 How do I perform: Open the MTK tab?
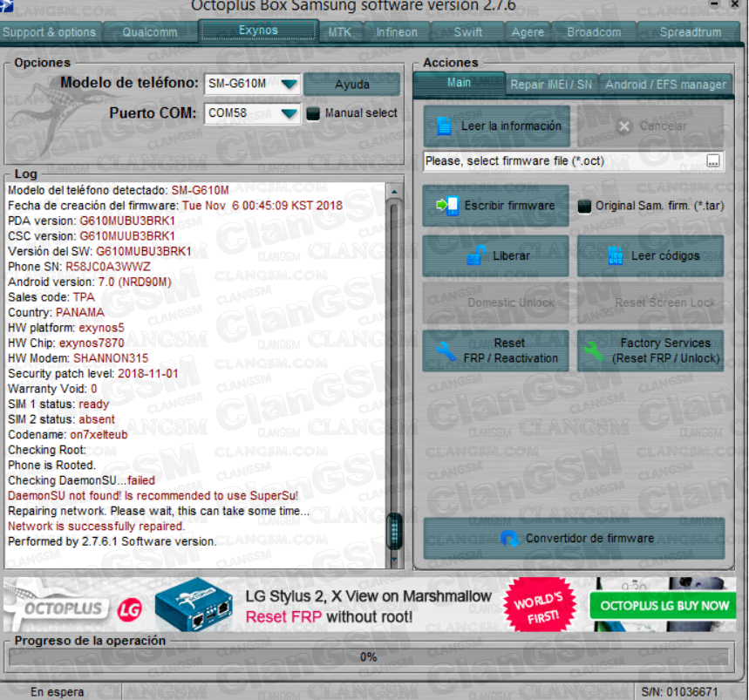[x=340, y=32]
